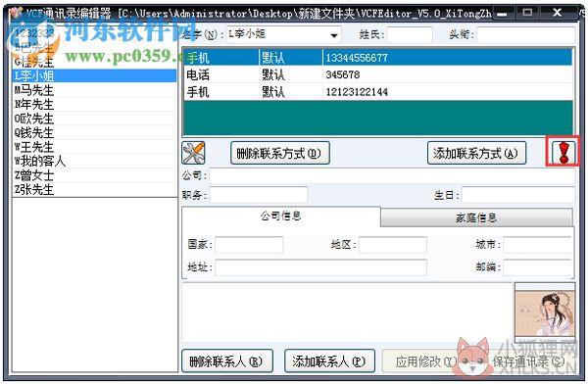Click the 删除联系方式(D) button
Screen dimensions: 588x384
click(279, 153)
